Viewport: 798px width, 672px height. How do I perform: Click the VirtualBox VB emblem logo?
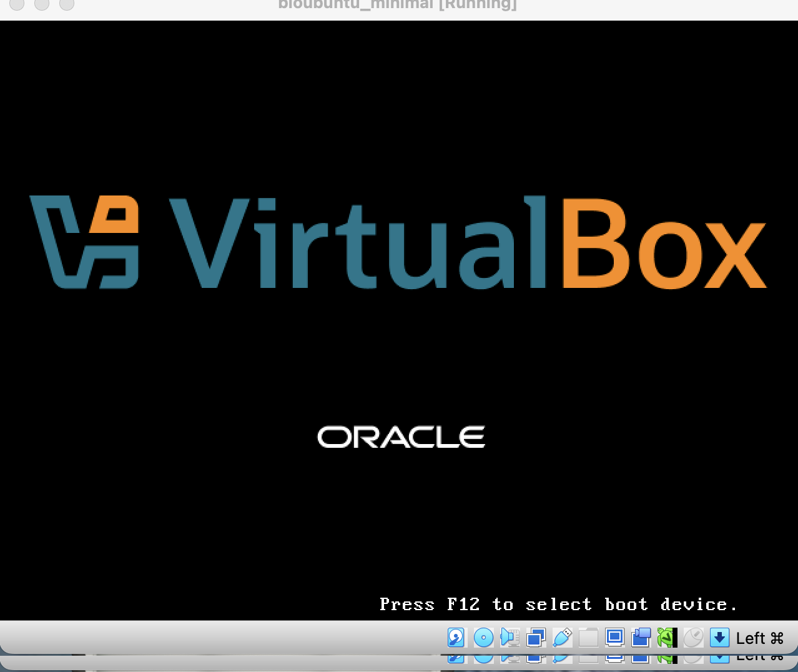pos(85,242)
